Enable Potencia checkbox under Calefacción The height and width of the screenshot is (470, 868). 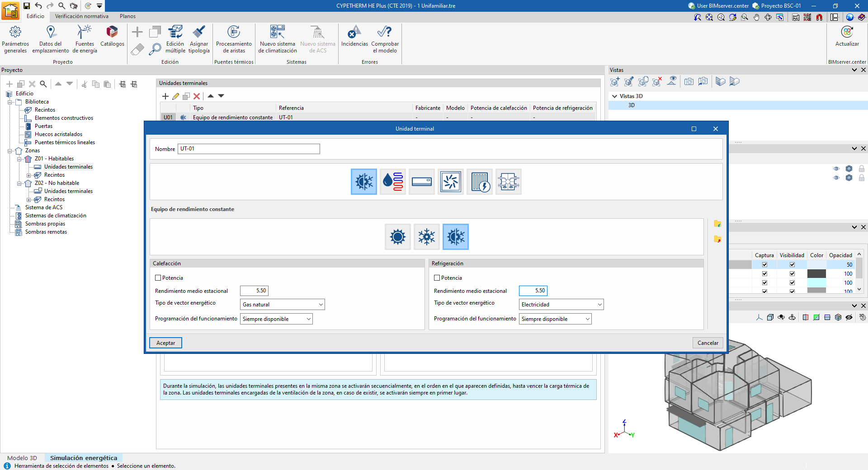[158, 278]
